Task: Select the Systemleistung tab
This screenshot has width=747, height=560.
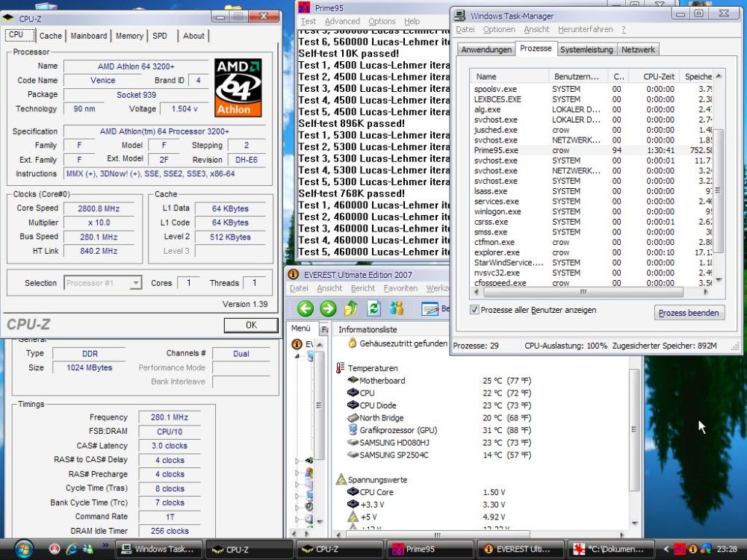Action: coord(586,49)
